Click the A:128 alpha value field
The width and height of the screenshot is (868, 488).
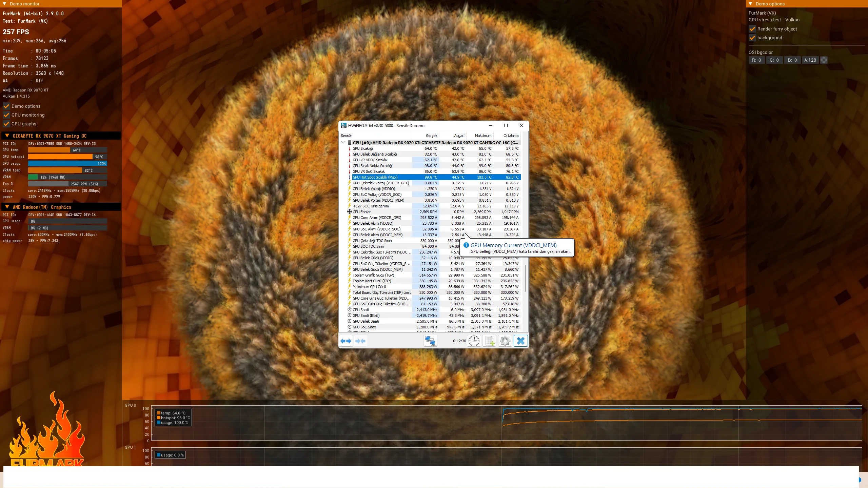coord(810,60)
